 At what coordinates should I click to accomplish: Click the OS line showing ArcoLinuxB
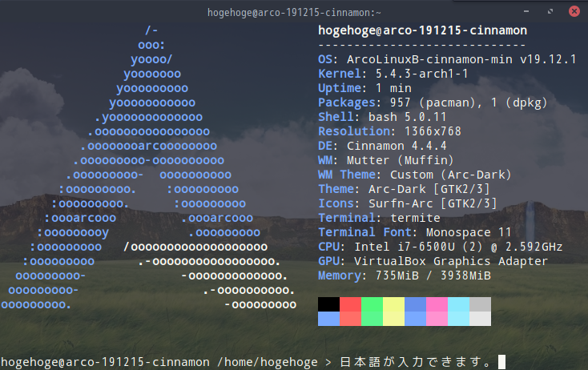click(x=447, y=59)
